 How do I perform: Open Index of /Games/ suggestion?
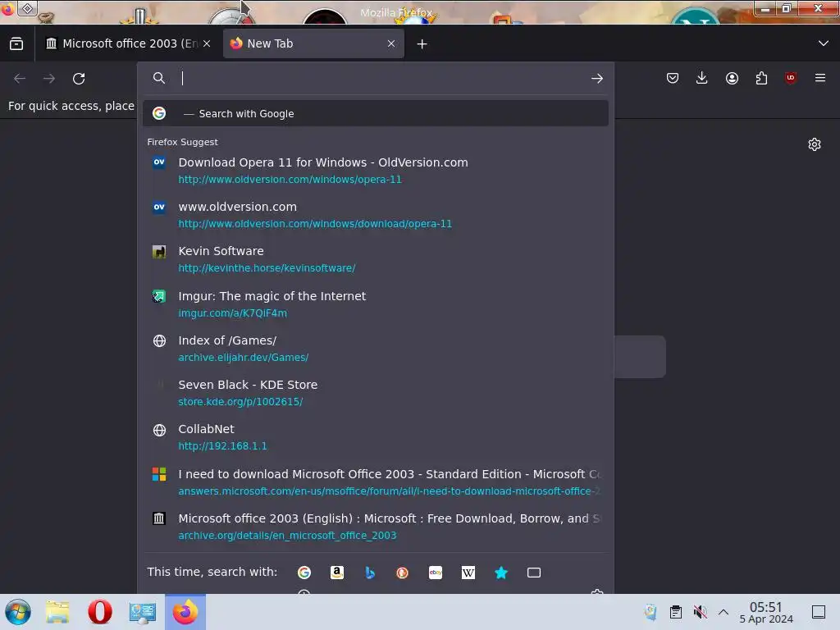point(376,349)
